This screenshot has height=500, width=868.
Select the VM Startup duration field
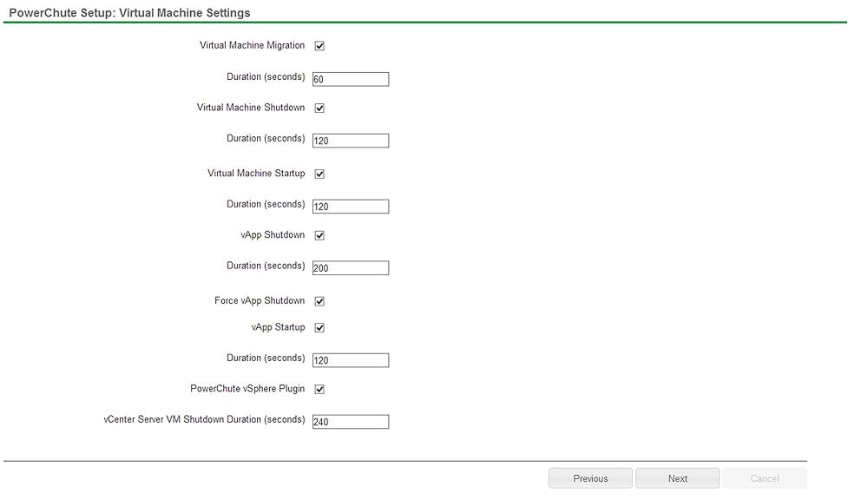(351, 207)
